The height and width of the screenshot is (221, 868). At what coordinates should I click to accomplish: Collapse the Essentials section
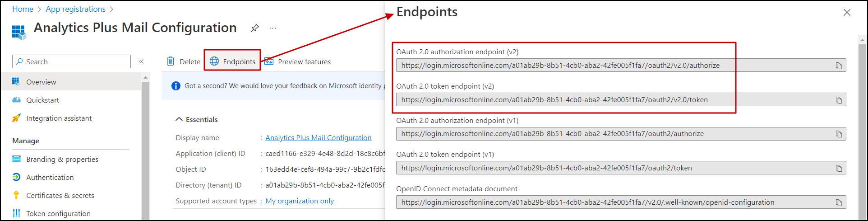pos(179,119)
